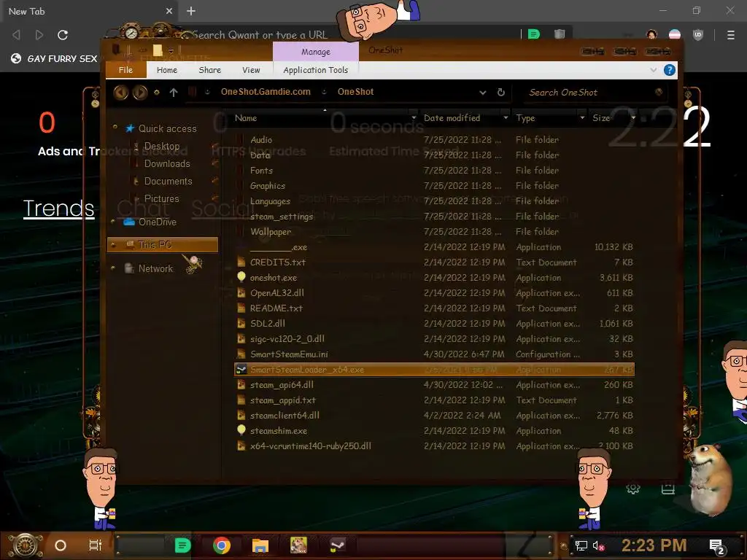
Task: Click the oneshot.exe lightbulb icon
Action: click(241, 277)
